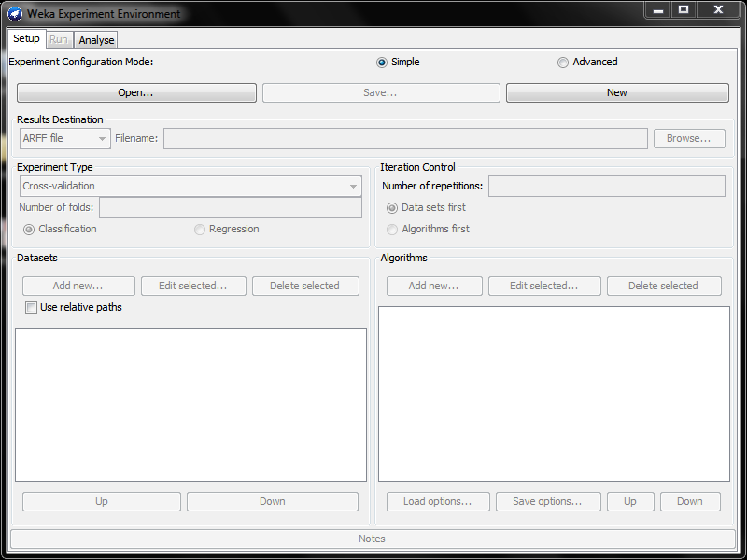
Task: Click Delete selected under Datasets
Action: click(x=305, y=287)
